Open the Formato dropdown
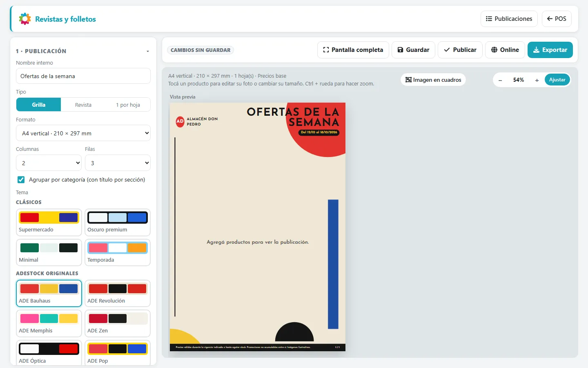 tap(83, 133)
